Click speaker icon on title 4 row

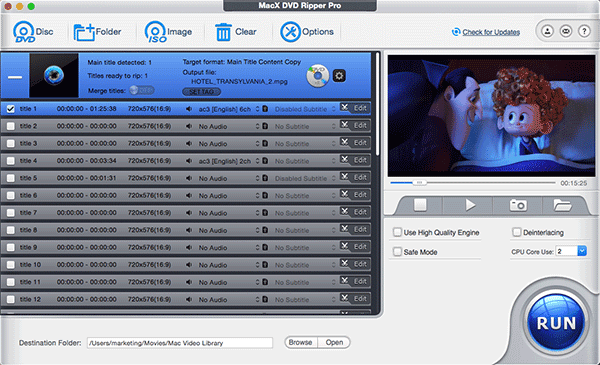point(189,161)
